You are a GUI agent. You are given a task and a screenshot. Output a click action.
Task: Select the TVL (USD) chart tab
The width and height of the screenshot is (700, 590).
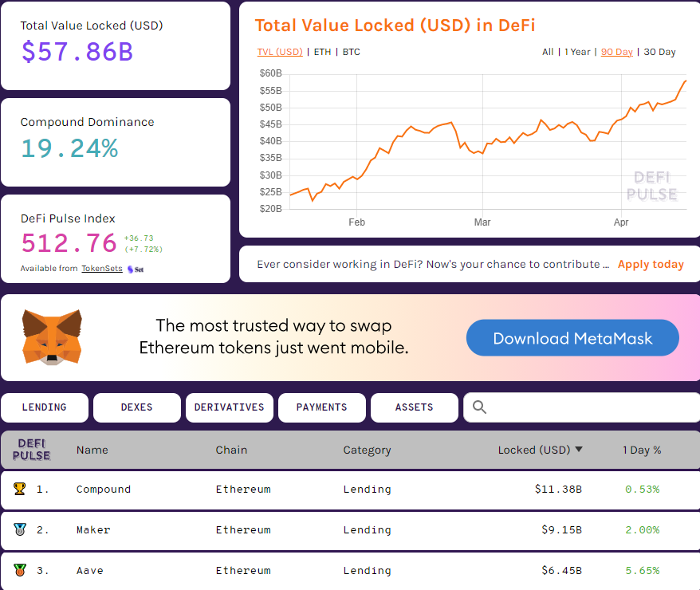(280, 52)
